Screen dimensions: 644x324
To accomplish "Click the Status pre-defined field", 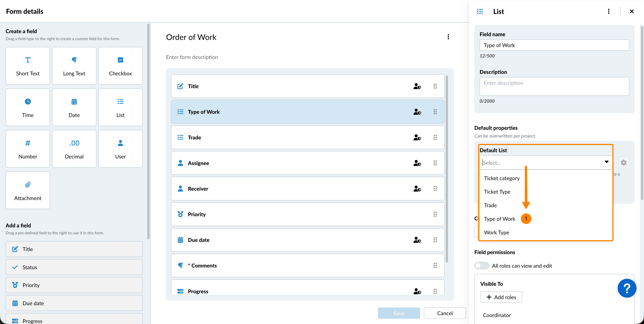I will [74, 267].
